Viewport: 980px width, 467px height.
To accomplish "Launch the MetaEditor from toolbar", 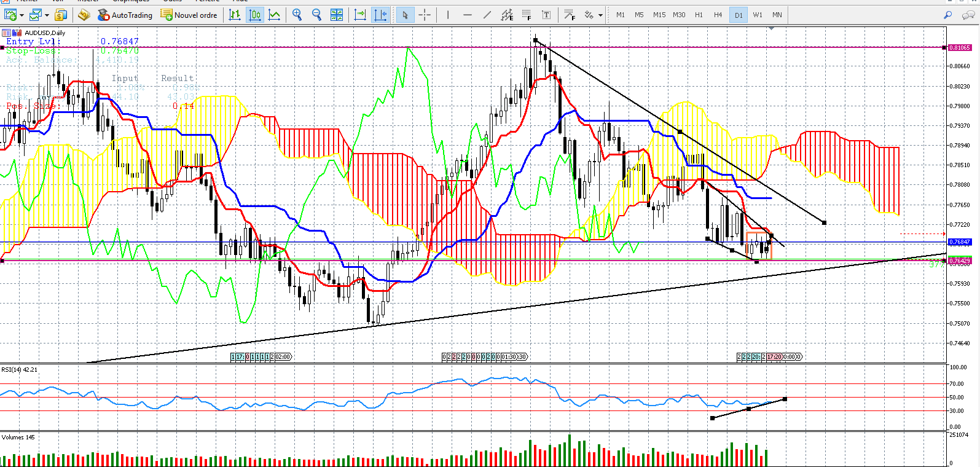I will pos(84,15).
